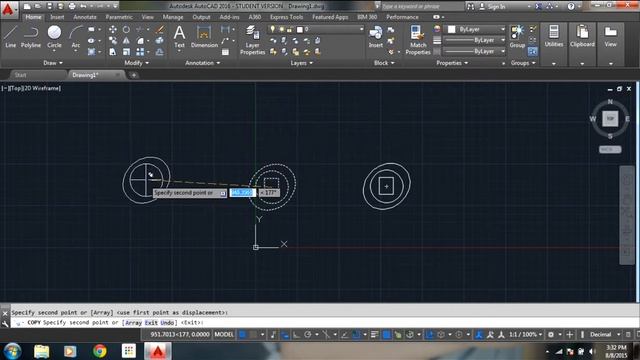Toggle lineweight display in status bar
Image resolution: width=640 pixels, height=360 pixels.
[x=375, y=335]
